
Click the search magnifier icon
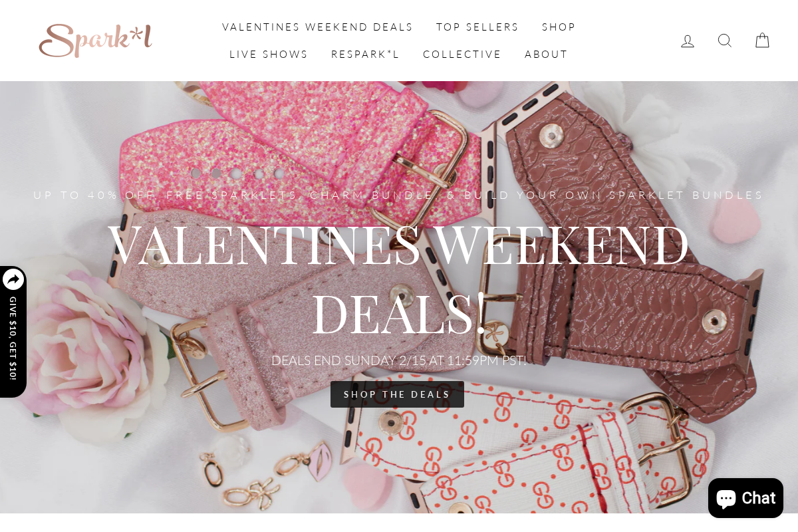[x=725, y=41]
